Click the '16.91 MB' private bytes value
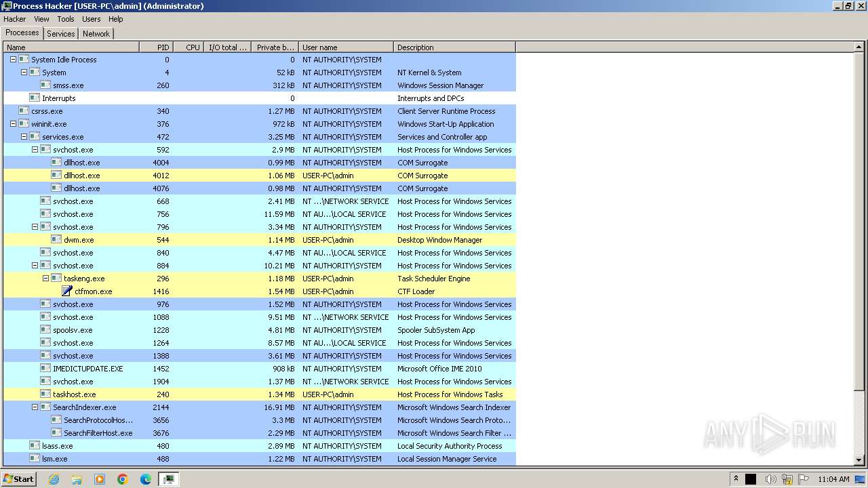Screen dimensions: 868x488 [x=279, y=407]
